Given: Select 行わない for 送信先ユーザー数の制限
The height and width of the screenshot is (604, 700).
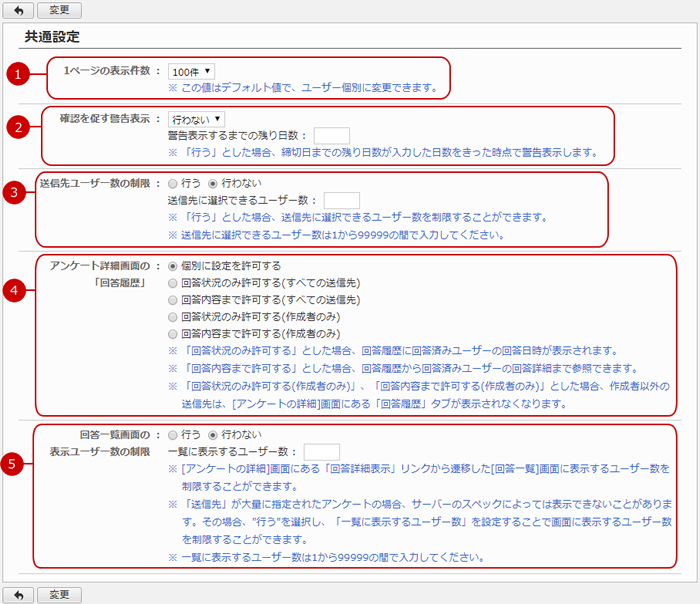Looking at the screenshot, I should pyautogui.click(x=211, y=184).
